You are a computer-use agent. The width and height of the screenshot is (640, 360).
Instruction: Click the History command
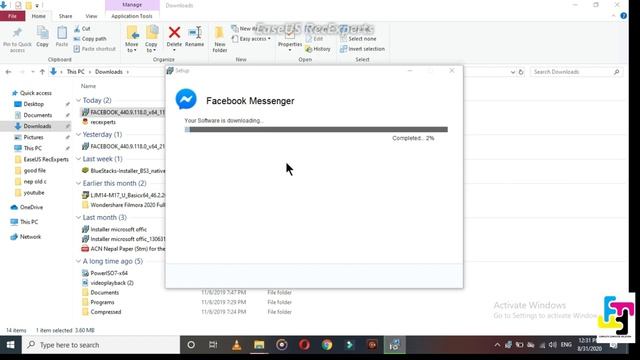pos(318,49)
